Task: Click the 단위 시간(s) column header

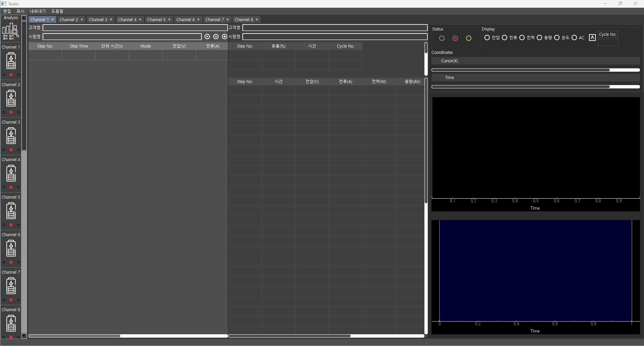Action: tap(112, 46)
